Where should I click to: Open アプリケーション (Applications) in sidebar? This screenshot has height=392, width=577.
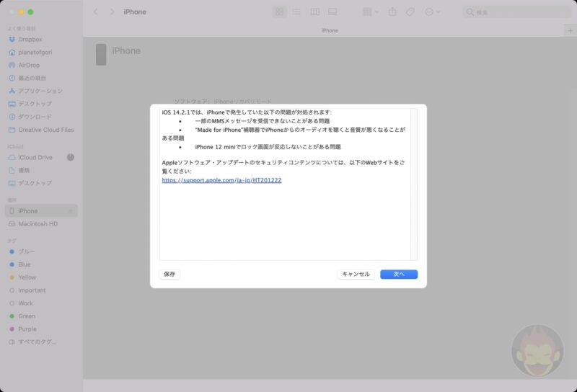pos(41,91)
